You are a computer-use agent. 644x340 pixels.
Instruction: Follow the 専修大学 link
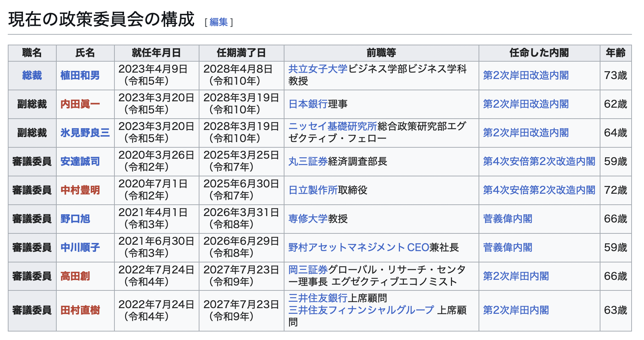point(308,219)
